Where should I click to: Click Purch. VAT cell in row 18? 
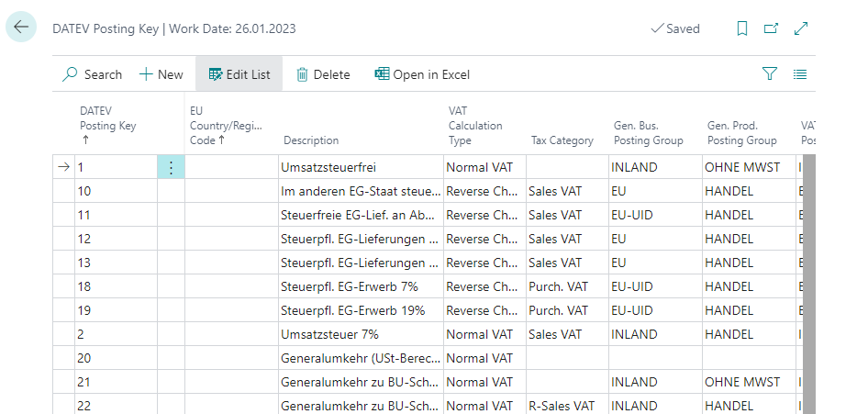click(x=567, y=286)
